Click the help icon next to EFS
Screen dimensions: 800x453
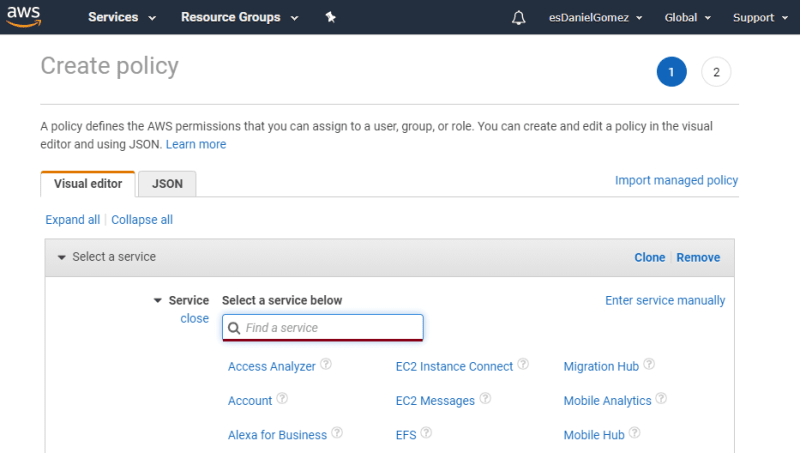tap(426, 433)
